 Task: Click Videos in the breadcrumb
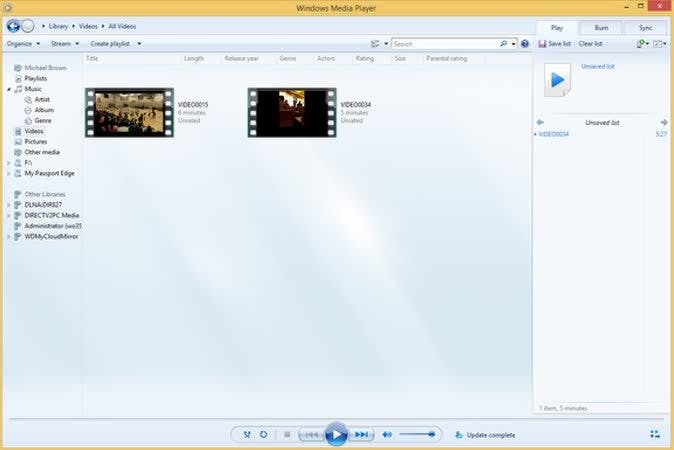tap(88, 26)
